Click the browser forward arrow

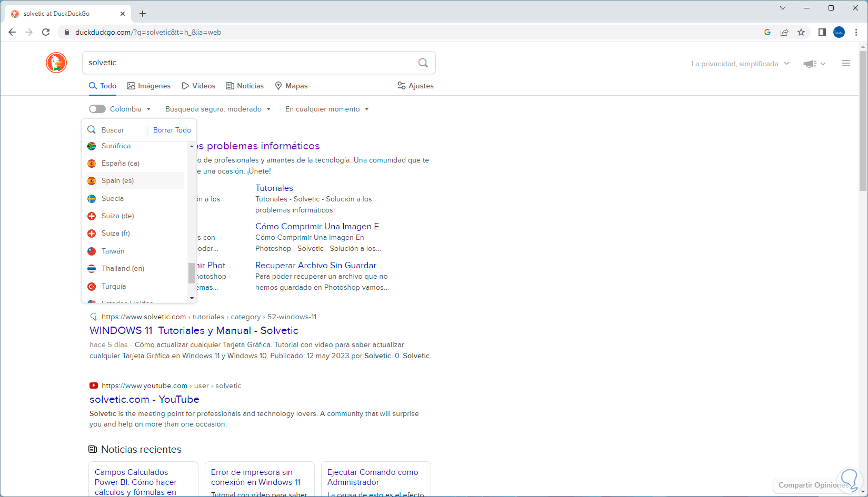29,32
